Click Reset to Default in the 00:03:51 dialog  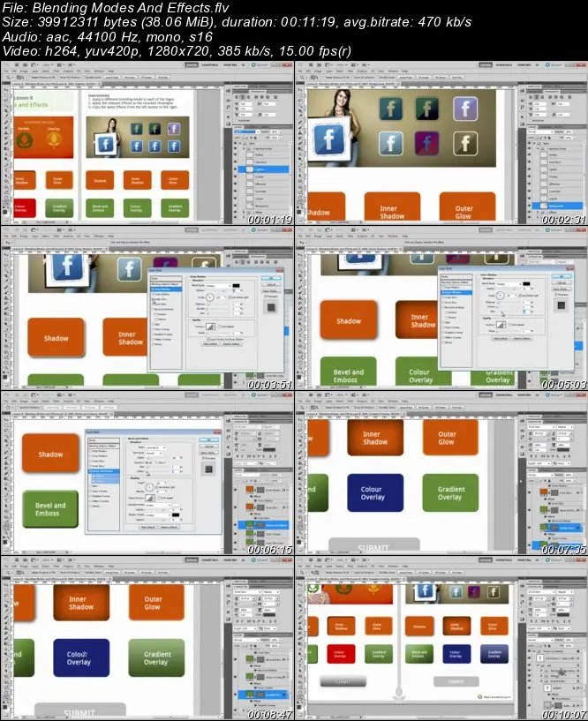(231, 344)
